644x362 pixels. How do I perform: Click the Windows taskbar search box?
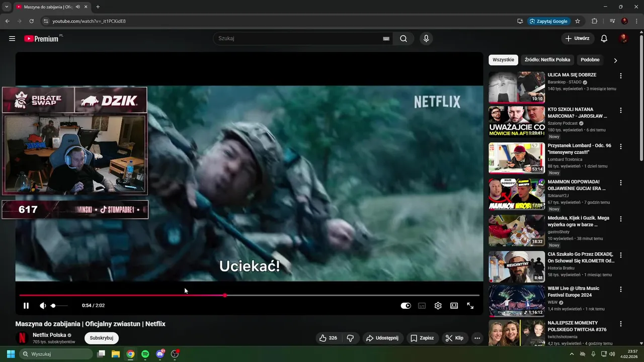click(x=56, y=354)
